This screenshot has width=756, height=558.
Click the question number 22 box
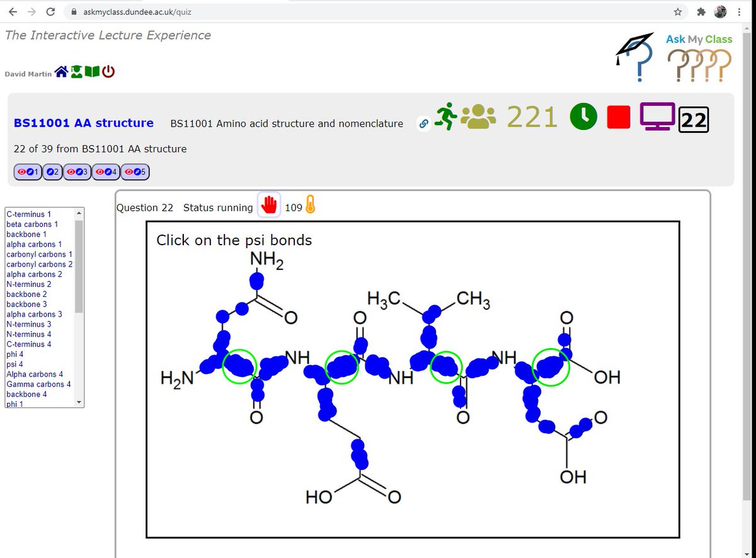pos(694,120)
